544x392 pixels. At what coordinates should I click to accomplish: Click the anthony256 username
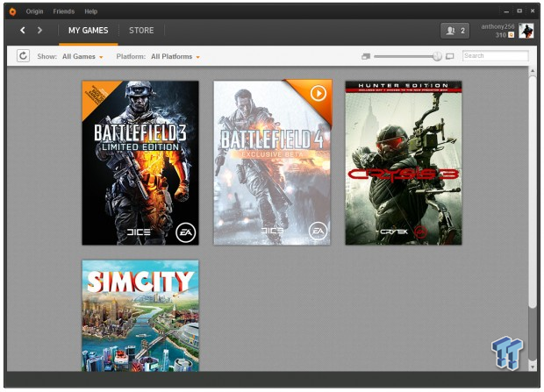pyautogui.click(x=497, y=26)
